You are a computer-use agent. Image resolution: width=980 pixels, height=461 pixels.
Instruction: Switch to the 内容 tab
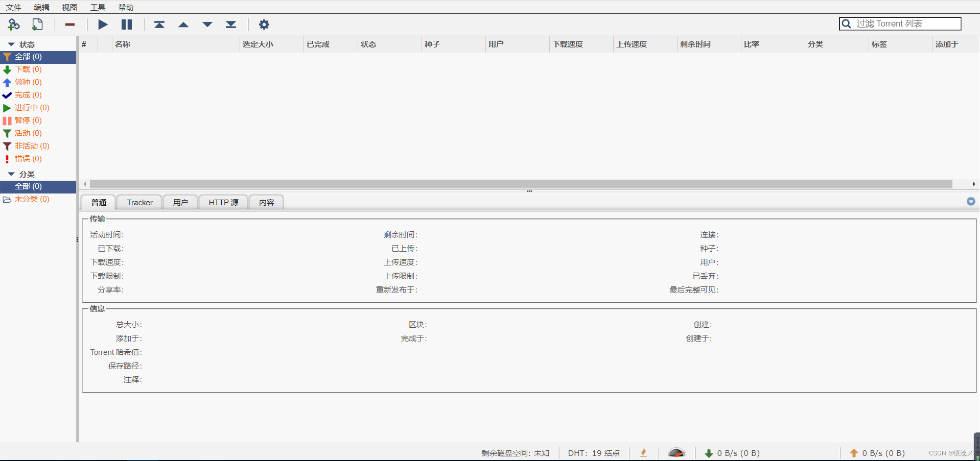coord(266,202)
